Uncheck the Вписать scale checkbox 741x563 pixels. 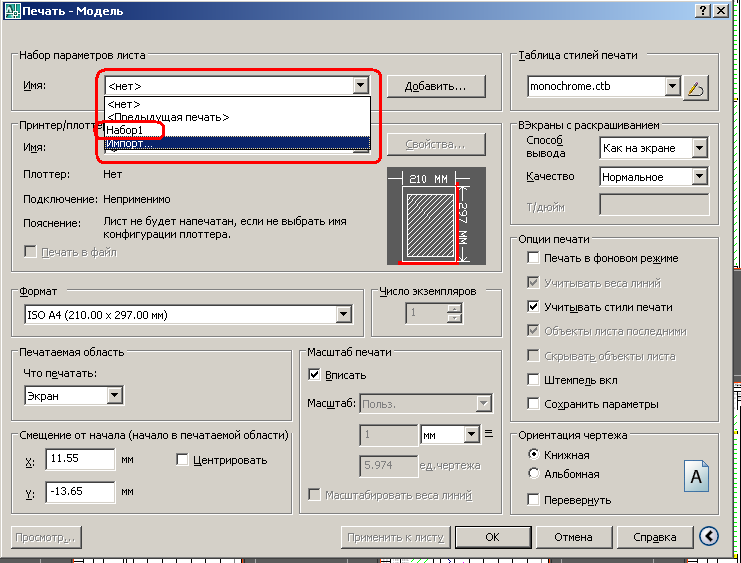(x=314, y=374)
